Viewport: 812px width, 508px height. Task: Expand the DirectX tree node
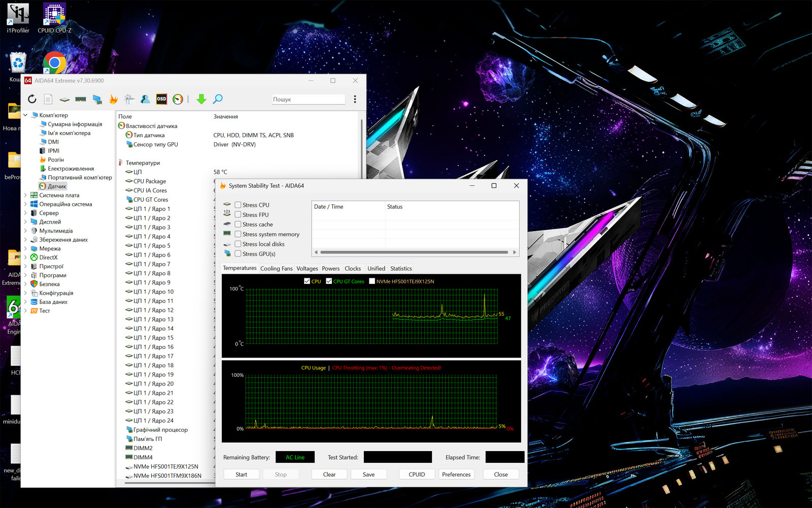25,258
